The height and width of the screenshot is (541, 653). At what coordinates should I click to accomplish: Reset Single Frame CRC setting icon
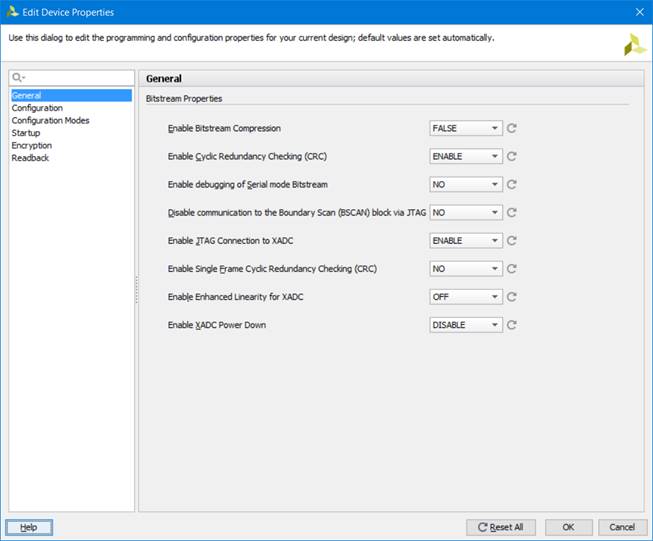pos(512,268)
